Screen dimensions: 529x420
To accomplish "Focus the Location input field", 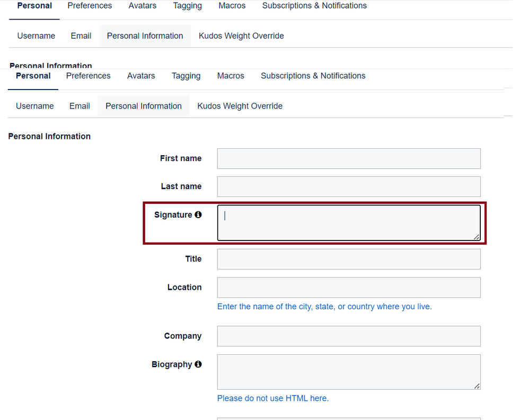I will point(349,287).
